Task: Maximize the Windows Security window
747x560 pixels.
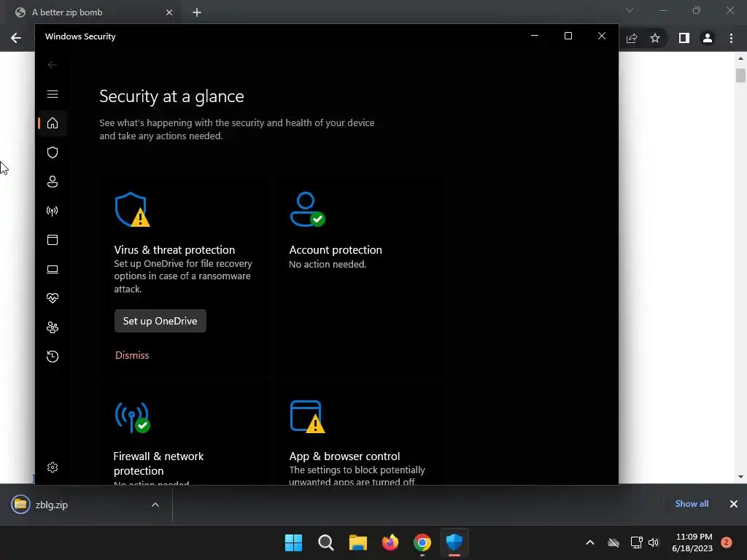Action: click(x=568, y=36)
